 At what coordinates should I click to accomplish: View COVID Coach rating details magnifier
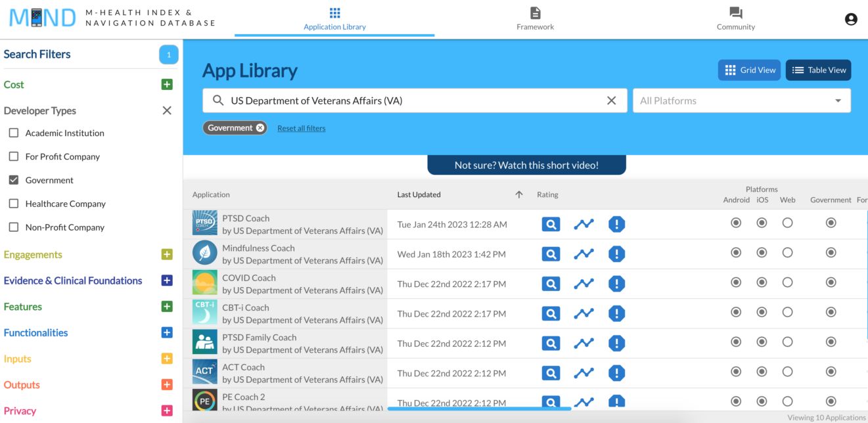551,284
